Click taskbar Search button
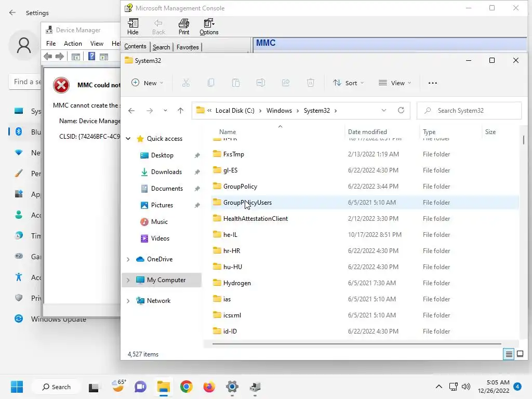 56,387
